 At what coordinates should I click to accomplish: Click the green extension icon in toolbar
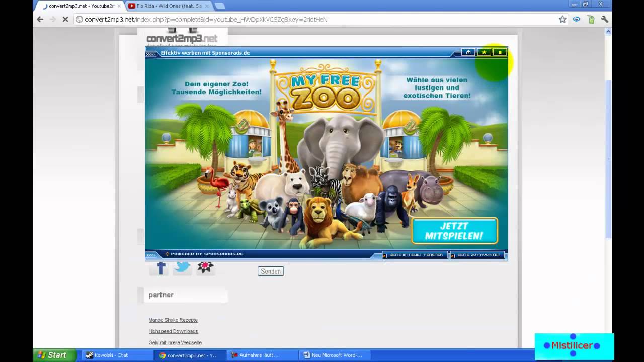pyautogui.click(x=591, y=19)
